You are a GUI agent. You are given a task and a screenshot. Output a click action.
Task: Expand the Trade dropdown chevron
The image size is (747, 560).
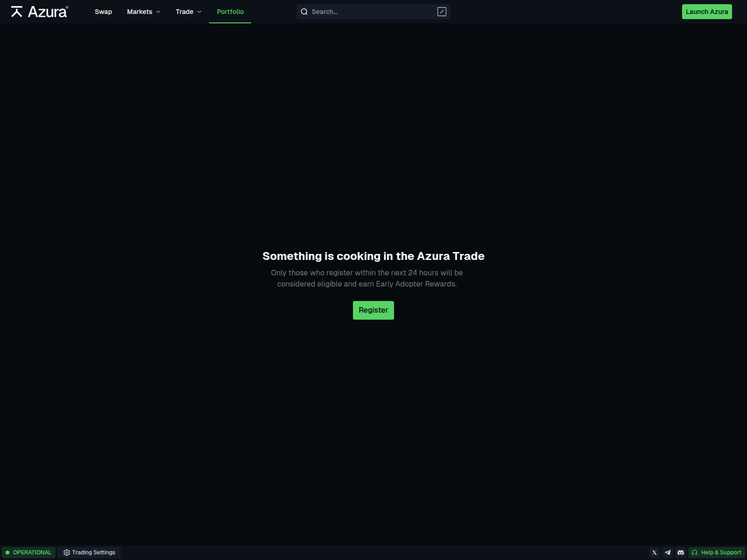coord(198,12)
